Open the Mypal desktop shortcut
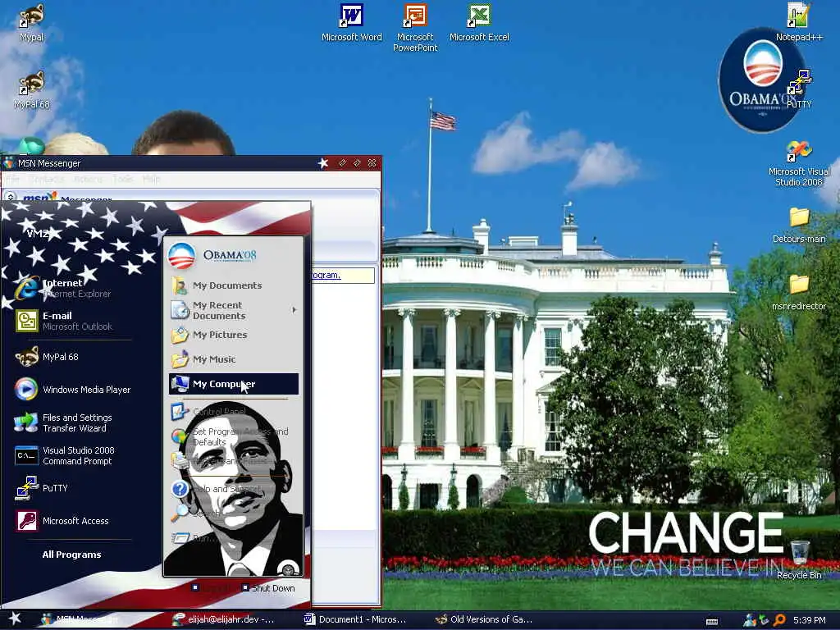 (x=31, y=21)
